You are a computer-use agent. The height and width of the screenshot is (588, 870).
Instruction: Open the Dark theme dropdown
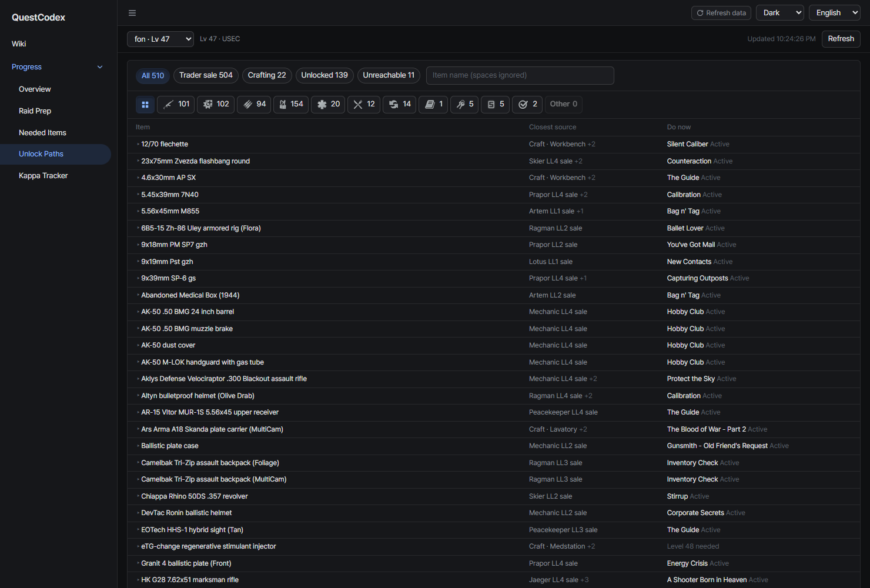[x=780, y=13]
